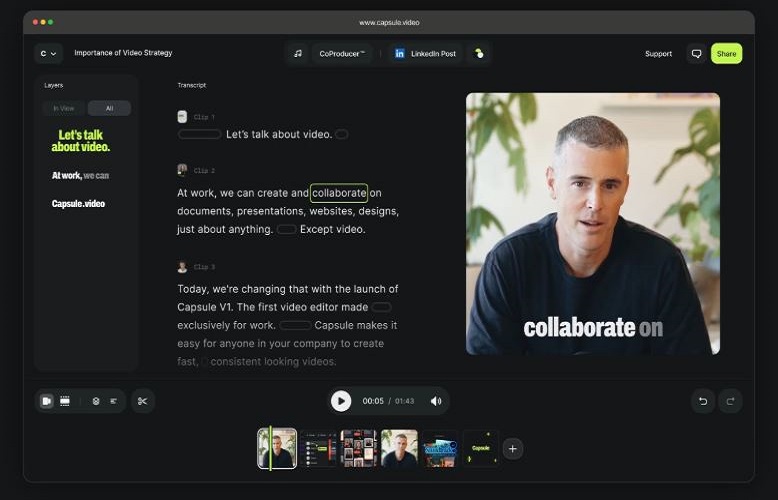Select the third timeline thumbnail (photo grid)

(x=359, y=449)
